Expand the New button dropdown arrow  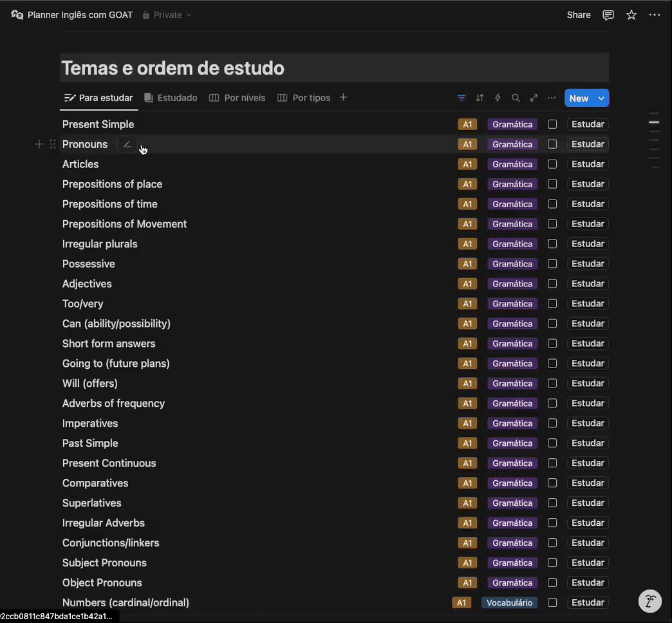pyautogui.click(x=601, y=98)
